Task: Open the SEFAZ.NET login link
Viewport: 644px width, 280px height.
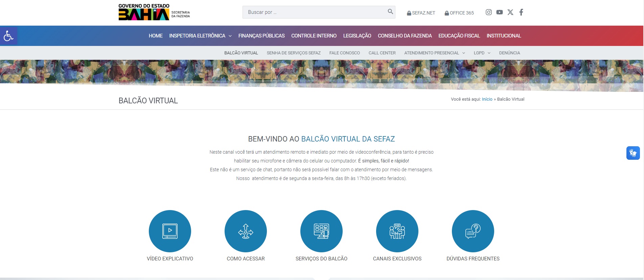Action: pos(421,13)
